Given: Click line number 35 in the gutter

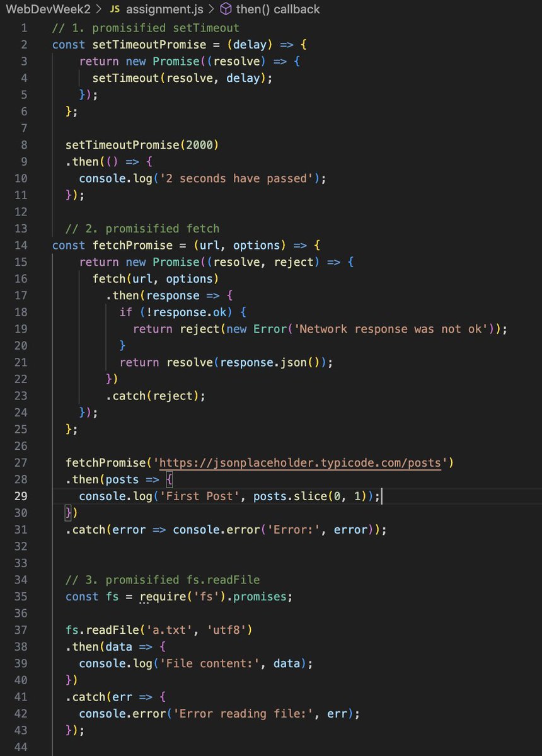Looking at the screenshot, I should 21,596.
